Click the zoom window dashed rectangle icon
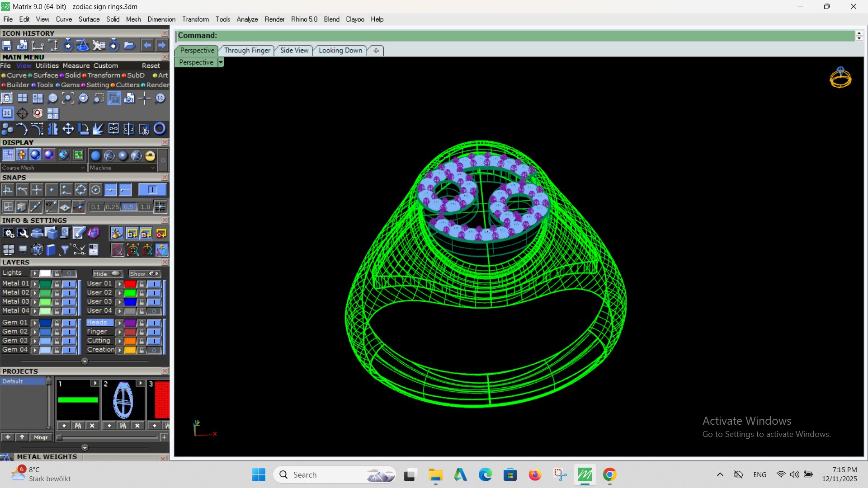Viewport: 868px width, 488px height. 99,98
